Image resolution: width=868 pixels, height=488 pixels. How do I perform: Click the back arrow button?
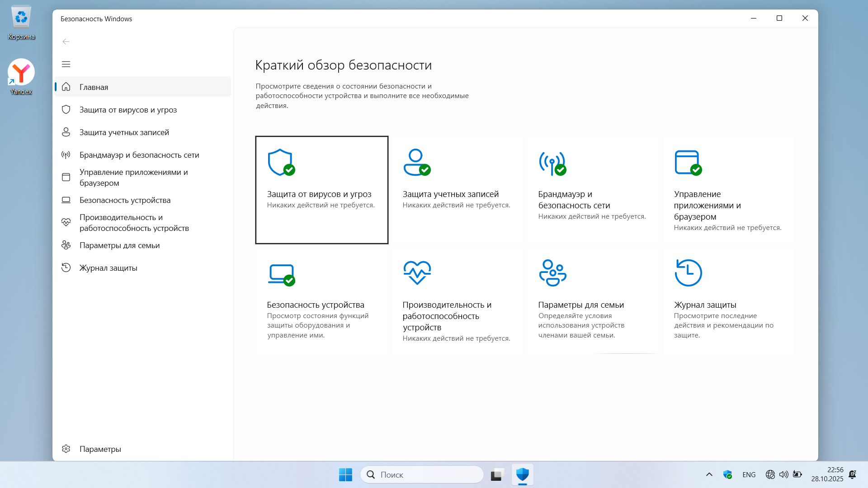[66, 42]
